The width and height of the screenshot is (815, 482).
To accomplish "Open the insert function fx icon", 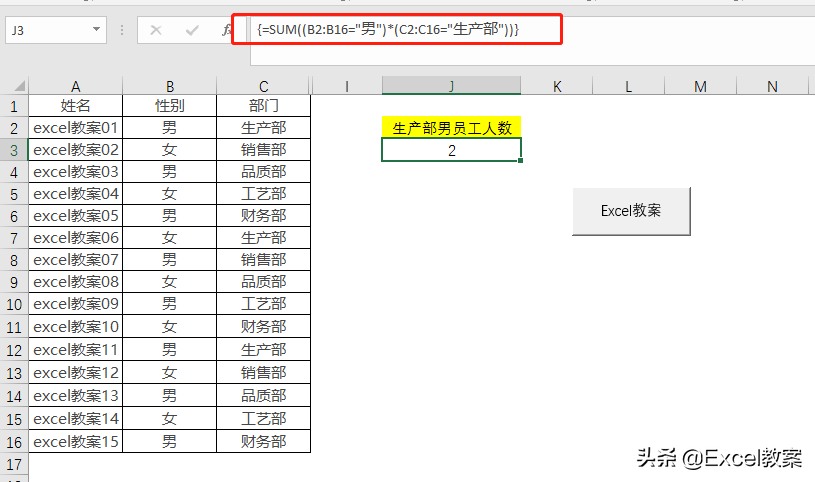I will 226,30.
